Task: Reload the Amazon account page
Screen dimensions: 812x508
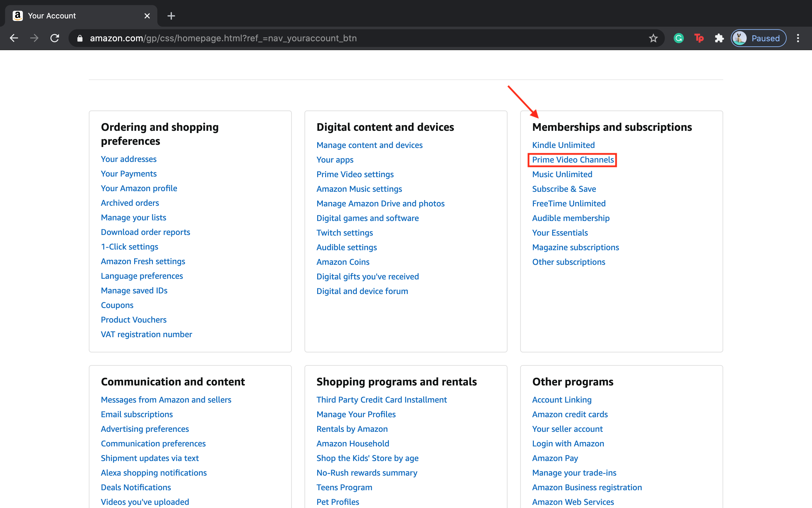Action: (x=55, y=38)
